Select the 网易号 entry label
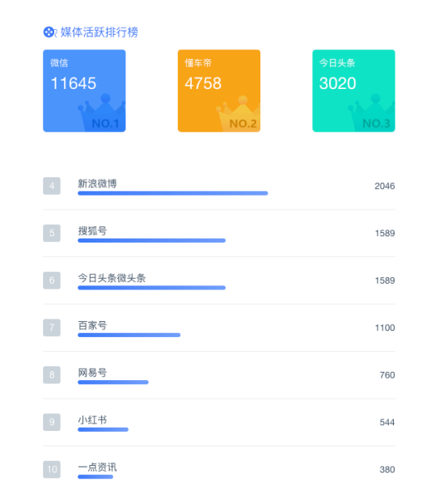448x490 pixels. point(92,373)
